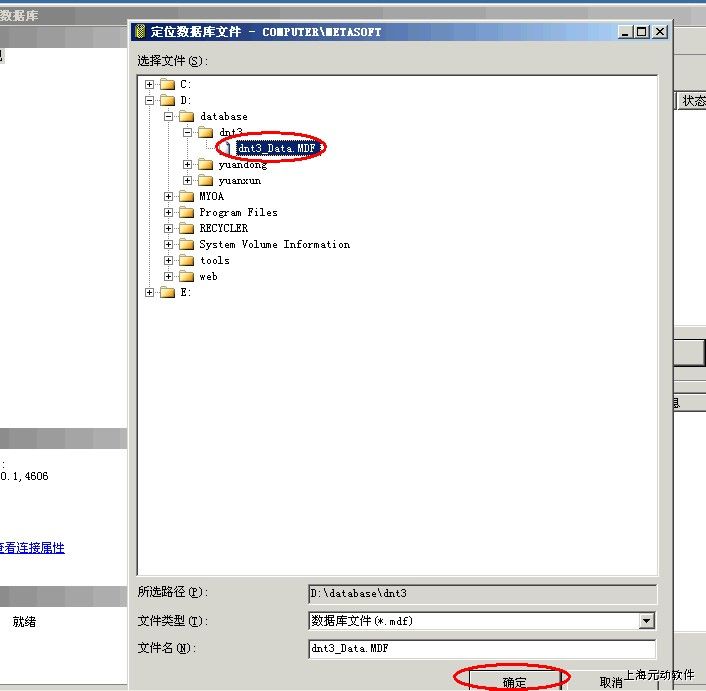
Task: Click the D: drive folder icon
Action: [x=167, y=101]
